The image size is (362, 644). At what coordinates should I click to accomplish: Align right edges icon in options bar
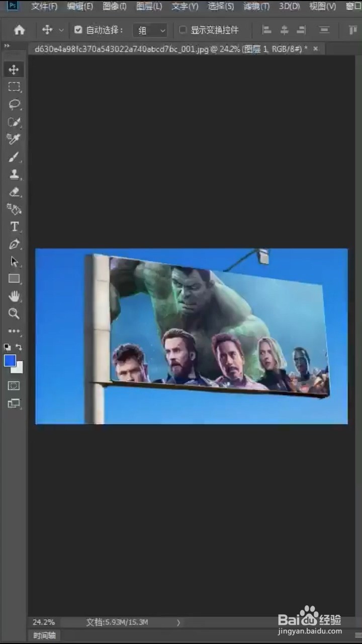[301, 30]
